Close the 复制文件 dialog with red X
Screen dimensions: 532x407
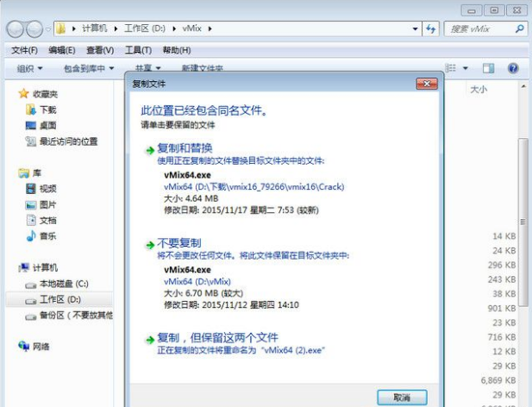427,84
